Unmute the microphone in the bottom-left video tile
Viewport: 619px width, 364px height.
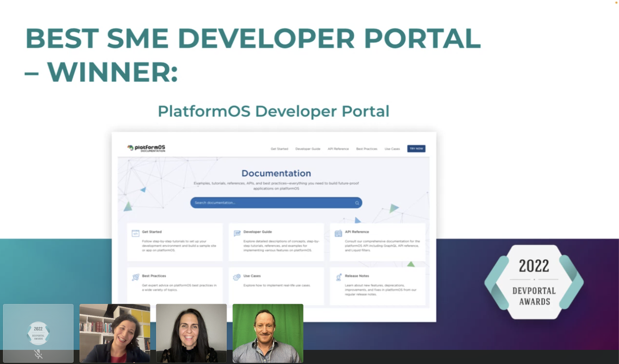[x=38, y=354]
